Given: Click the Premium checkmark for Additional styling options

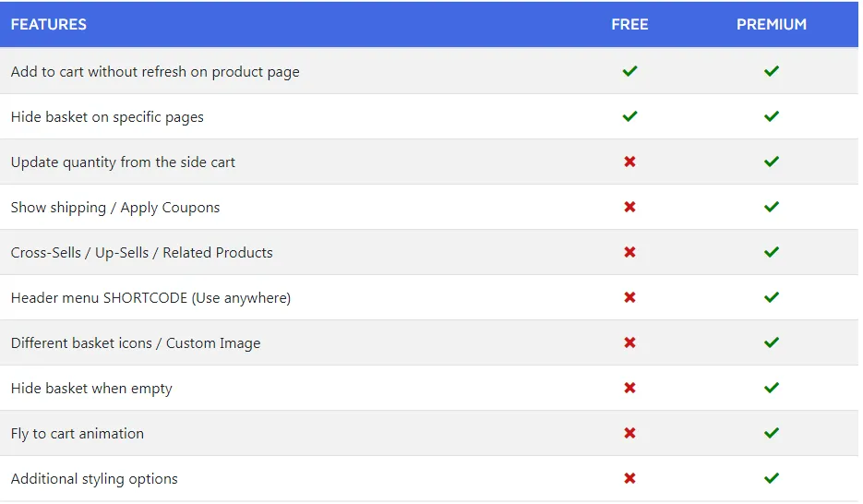Looking at the screenshot, I should tap(772, 478).
